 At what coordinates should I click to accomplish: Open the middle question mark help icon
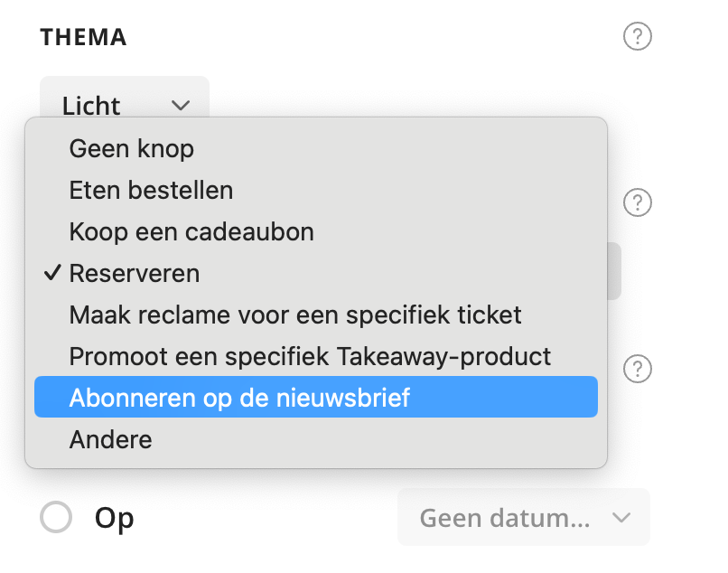(637, 202)
